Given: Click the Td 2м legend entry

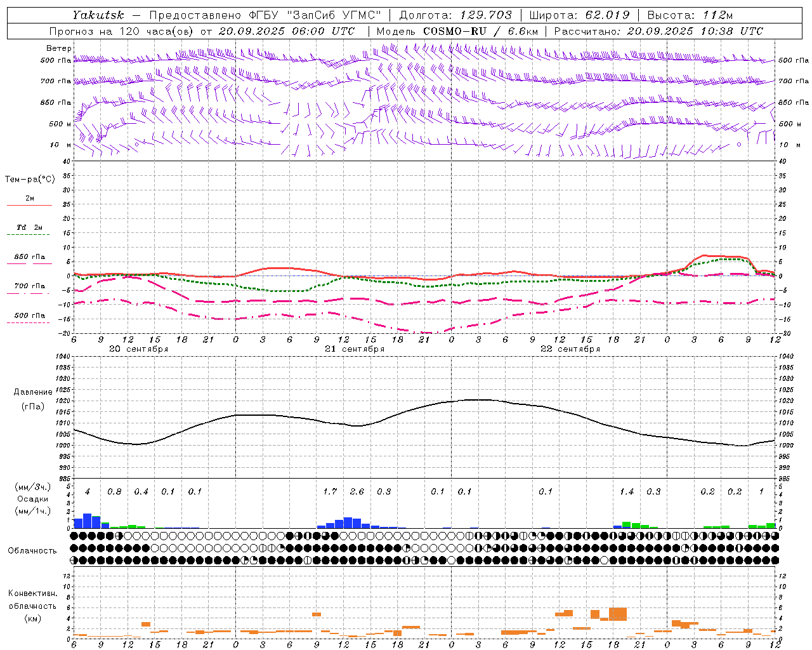Looking at the screenshot, I should (29, 227).
